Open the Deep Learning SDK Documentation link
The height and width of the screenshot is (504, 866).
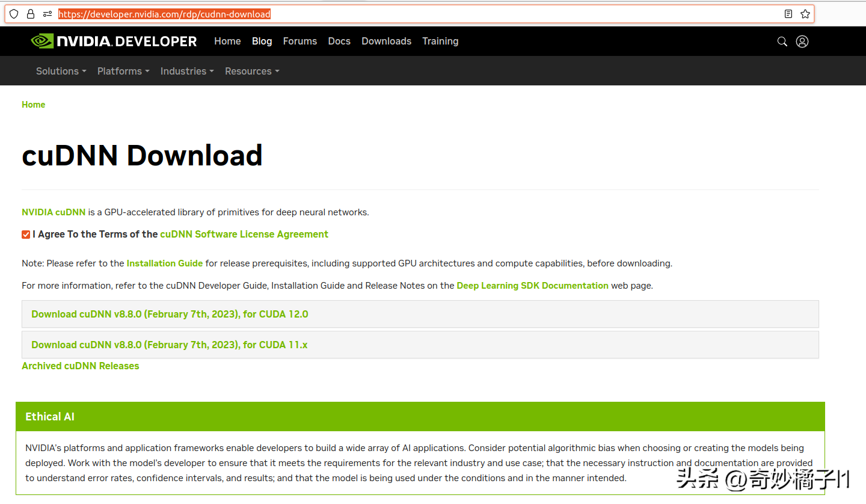point(533,286)
